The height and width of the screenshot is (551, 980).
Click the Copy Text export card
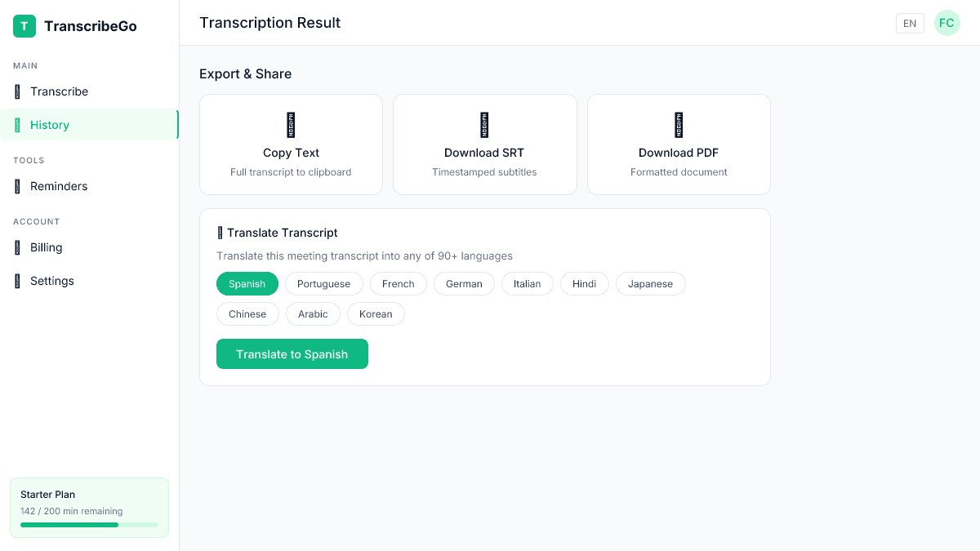coord(291,144)
